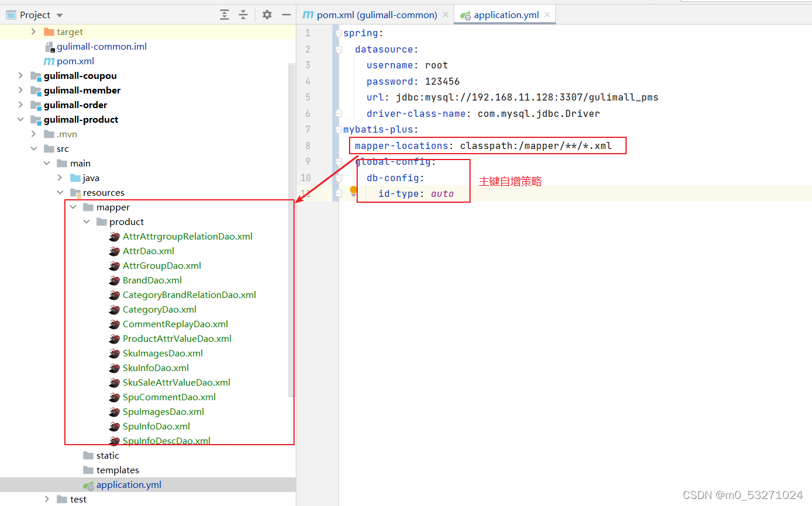Expand gulimall-order module
The image size is (812, 506).
(20, 105)
